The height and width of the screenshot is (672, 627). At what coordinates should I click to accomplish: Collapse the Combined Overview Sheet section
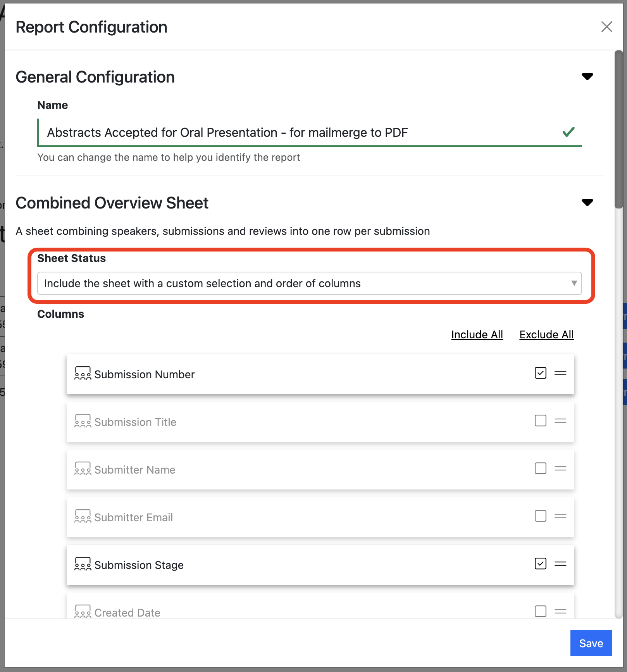tap(587, 203)
